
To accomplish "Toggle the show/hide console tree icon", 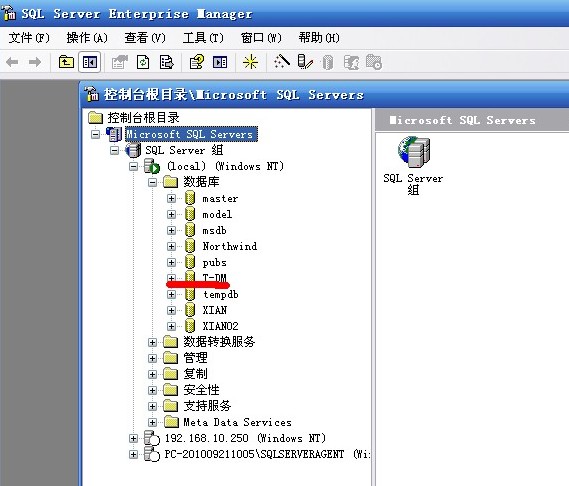I will point(90,62).
